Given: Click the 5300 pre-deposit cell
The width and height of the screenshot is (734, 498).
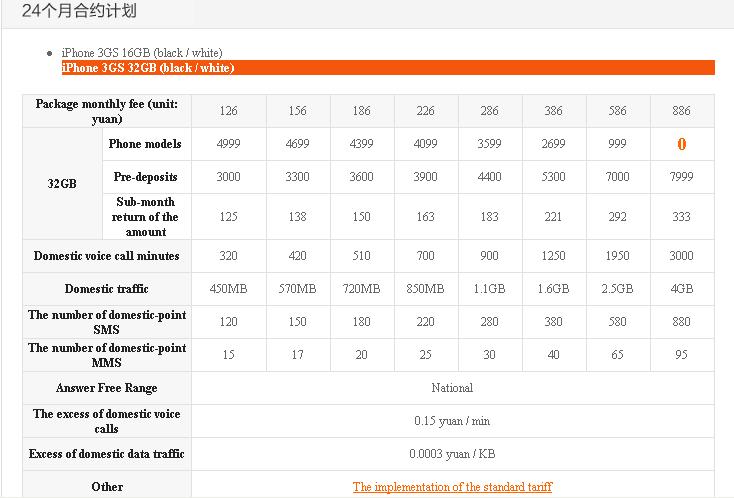Looking at the screenshot, I should click(554, 177).
